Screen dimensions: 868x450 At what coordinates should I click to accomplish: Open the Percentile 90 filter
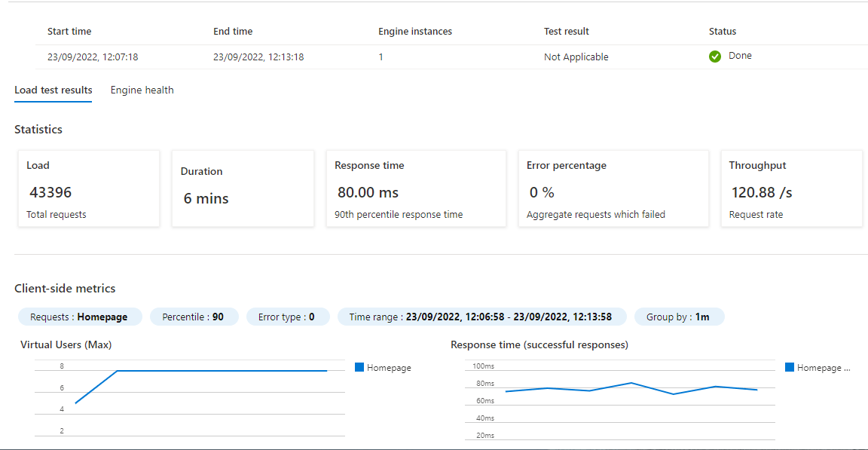(194, 317)
